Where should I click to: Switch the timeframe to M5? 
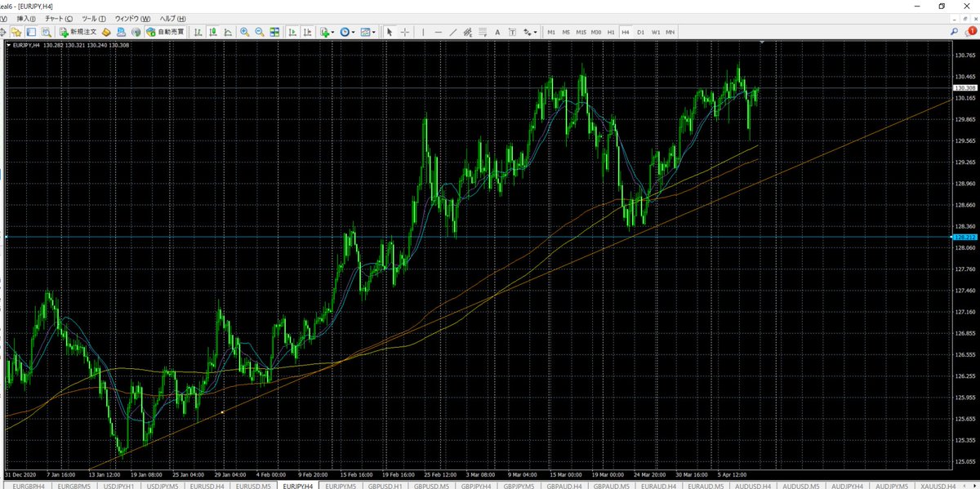click(566, 32)
